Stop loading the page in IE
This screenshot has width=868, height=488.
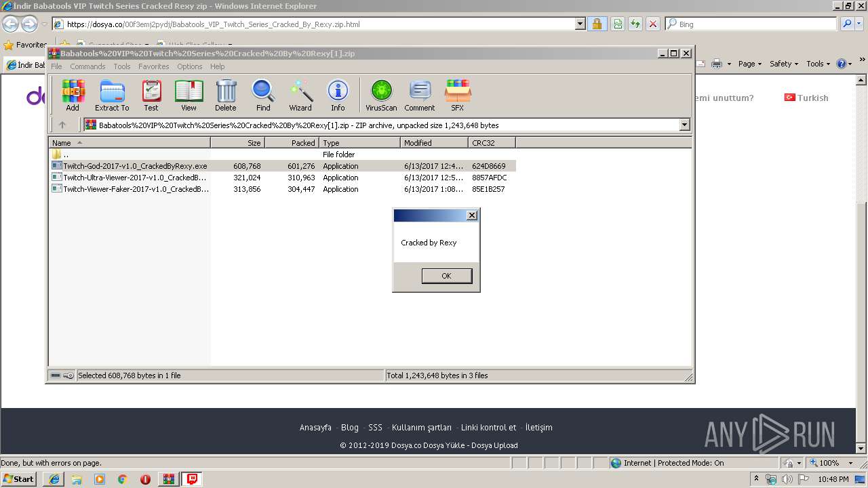(x=653, y=24)
